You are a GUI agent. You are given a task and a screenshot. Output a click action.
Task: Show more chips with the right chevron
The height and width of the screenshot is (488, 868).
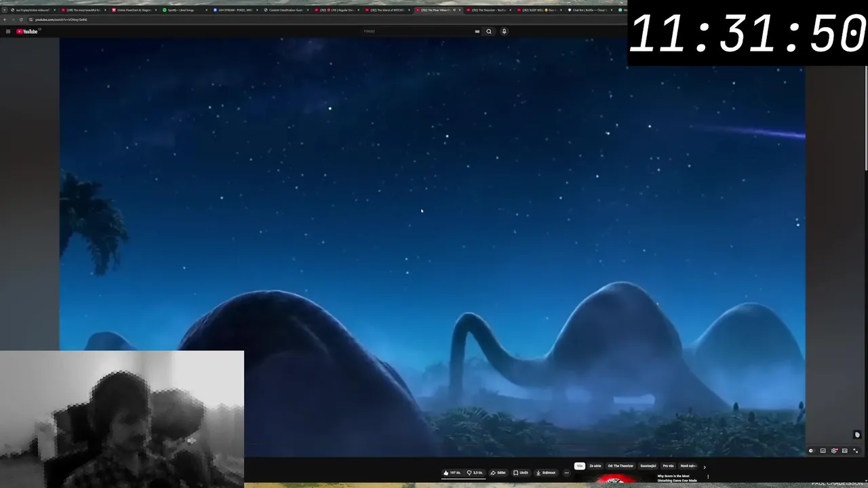click(x=705, y=467)
